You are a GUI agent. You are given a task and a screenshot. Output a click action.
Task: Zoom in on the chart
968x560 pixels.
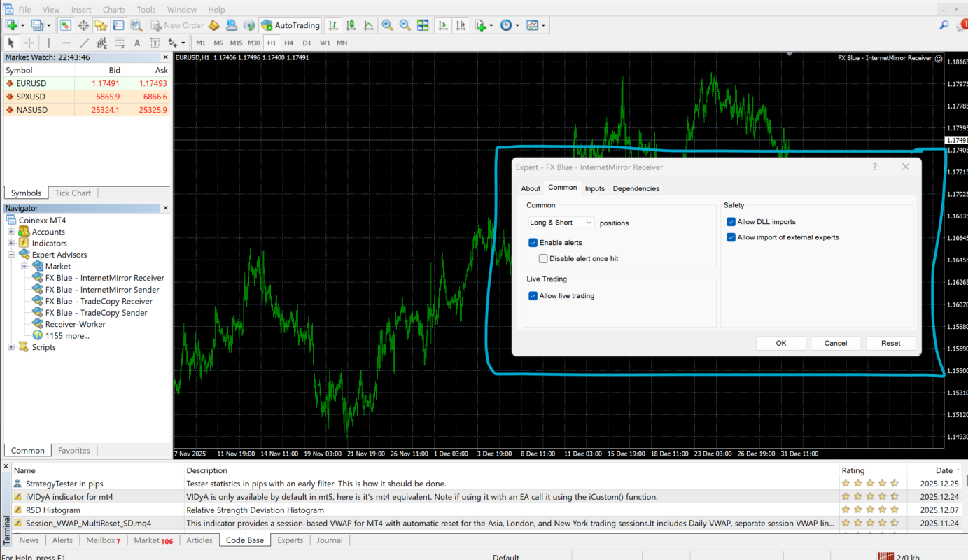[x=387, y=25]
